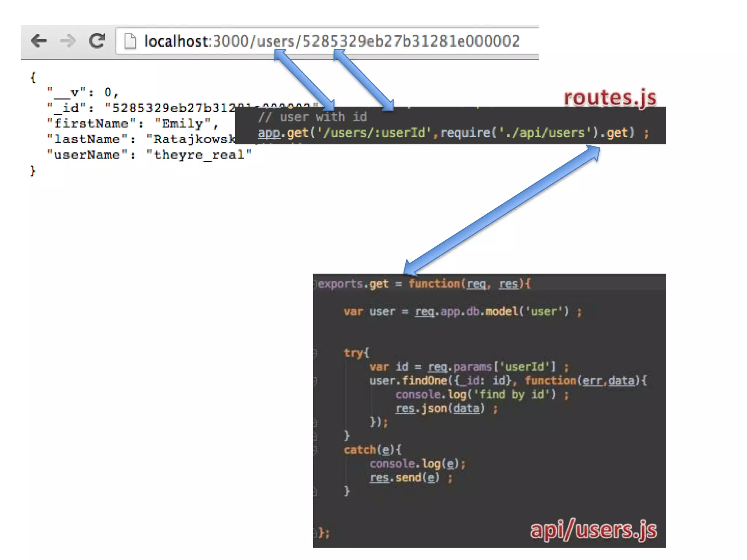Click the req.params['userId'] code line

(x=468, y=367)
